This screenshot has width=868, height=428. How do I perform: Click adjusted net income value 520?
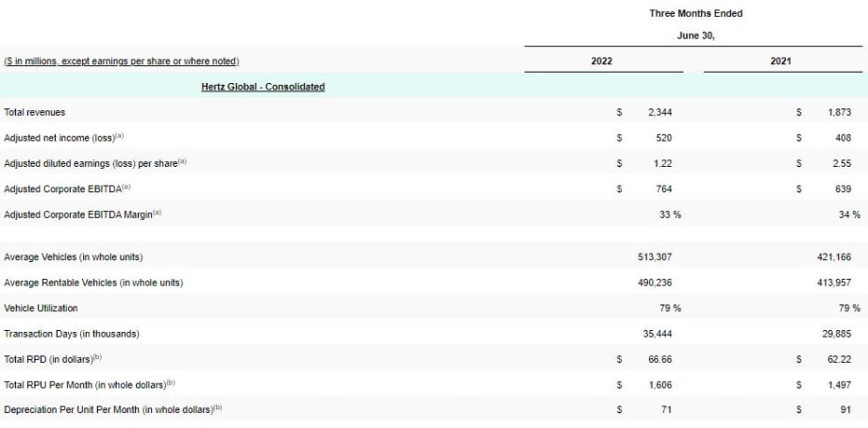tap(663, 139)
